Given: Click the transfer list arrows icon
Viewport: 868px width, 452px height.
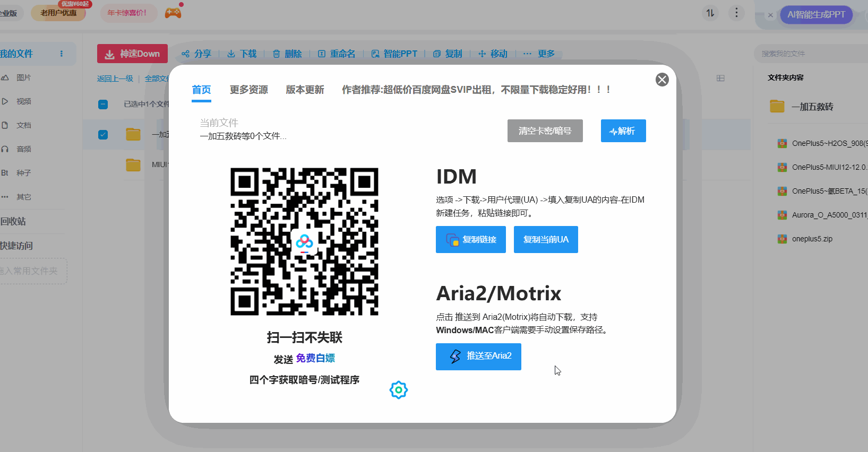Looking at the screenshot, I should click(x=710, y=13).
